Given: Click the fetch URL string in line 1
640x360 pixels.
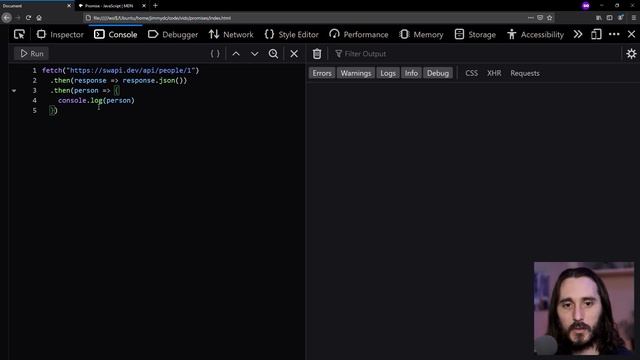Looking at the screenshot, I should coord(131,71).
